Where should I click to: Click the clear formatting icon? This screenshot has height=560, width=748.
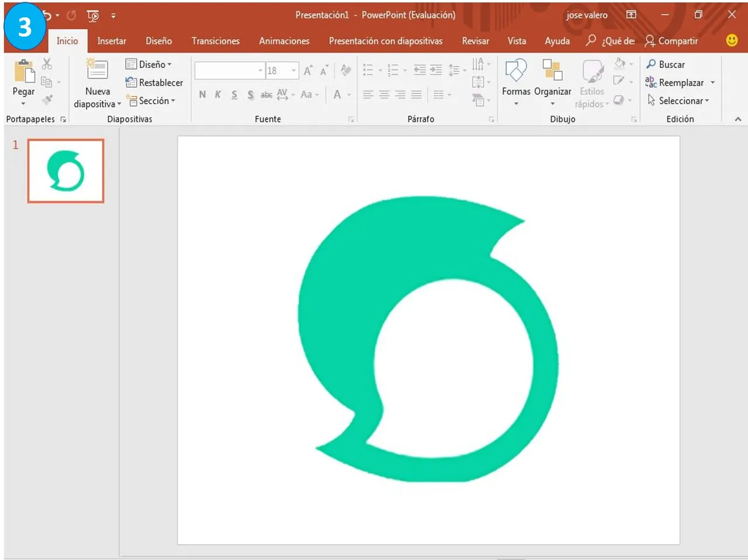346,70
